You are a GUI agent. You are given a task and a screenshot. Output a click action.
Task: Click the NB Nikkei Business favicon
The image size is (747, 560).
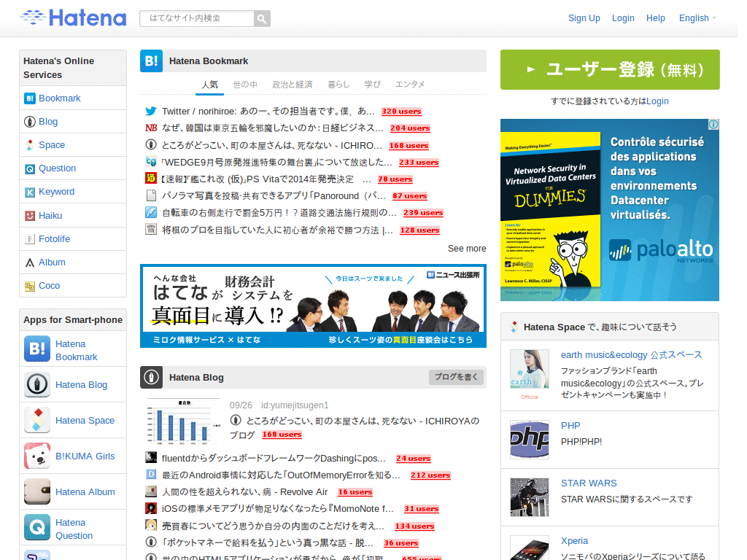(151, 128)
